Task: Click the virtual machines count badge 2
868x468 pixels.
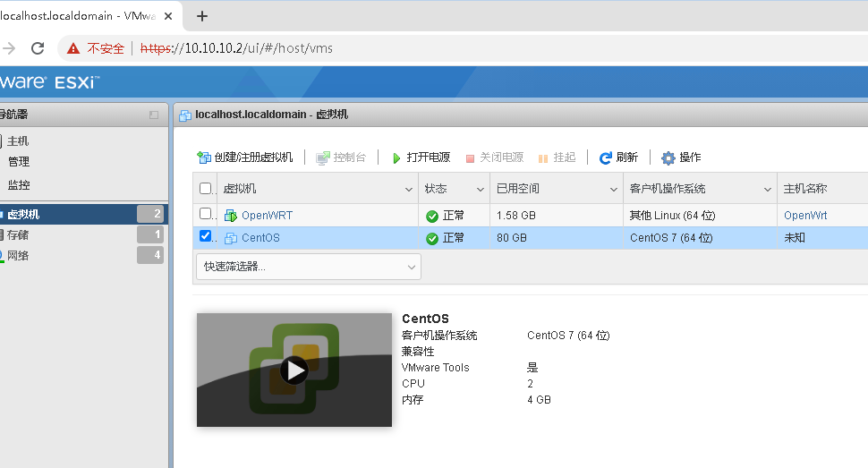Action: (150, 214)
